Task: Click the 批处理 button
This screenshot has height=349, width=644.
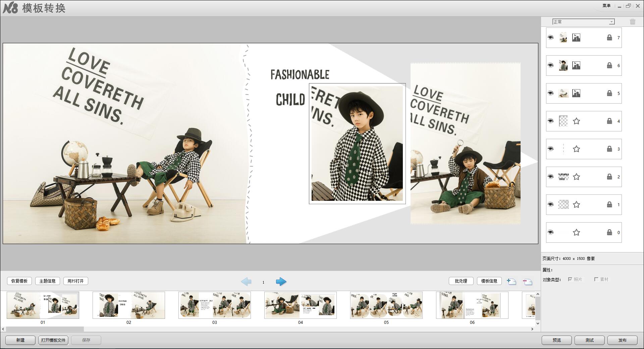Action: point(461,281)
